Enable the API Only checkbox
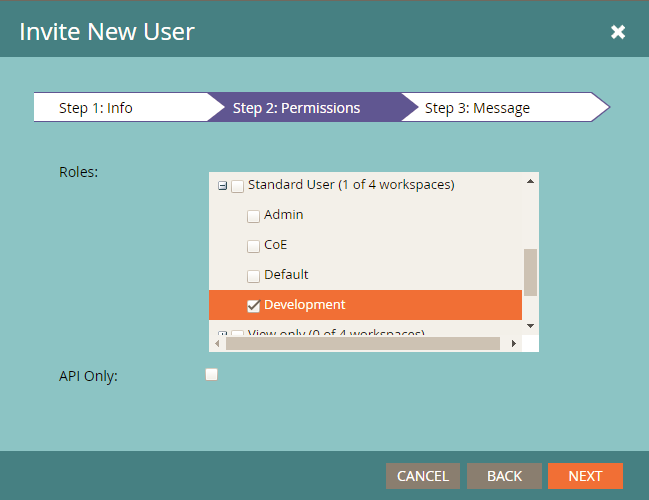 pos(211,375)
